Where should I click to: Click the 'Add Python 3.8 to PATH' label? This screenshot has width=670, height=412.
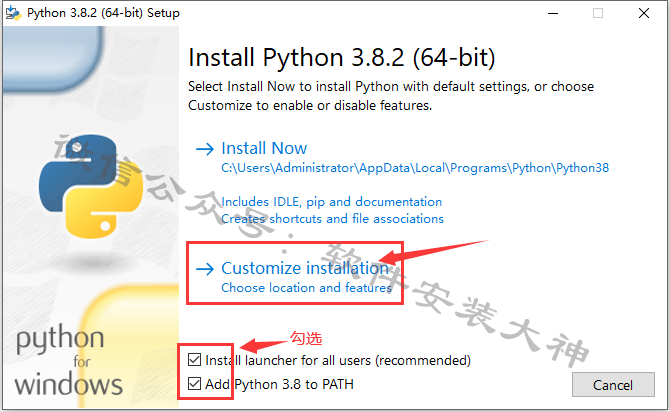click(279, 384)
